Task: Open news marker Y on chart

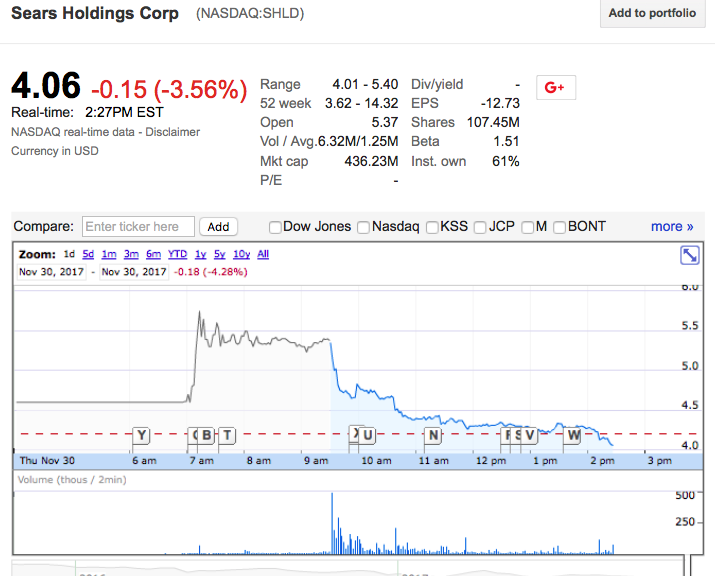Action: tap(141, 436)
